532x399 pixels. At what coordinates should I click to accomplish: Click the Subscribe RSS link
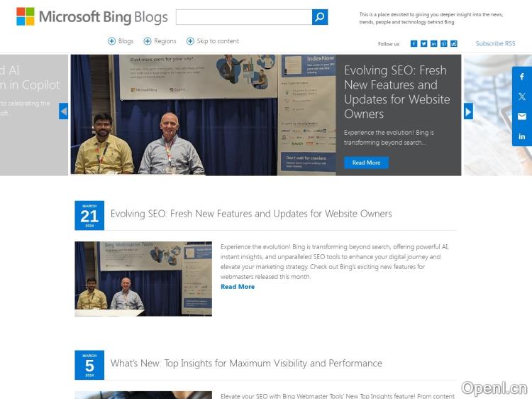(x=495, y=43)
